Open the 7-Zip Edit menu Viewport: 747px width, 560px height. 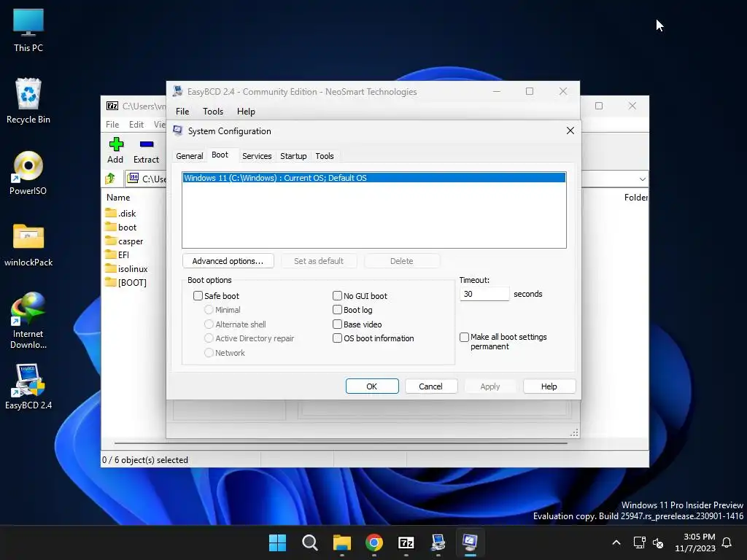tap(136, 124)
